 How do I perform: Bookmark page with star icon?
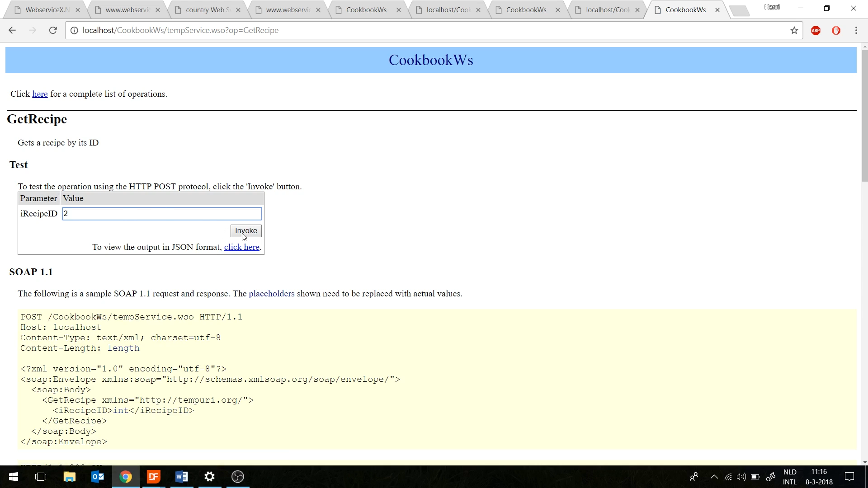pos(794,30)
